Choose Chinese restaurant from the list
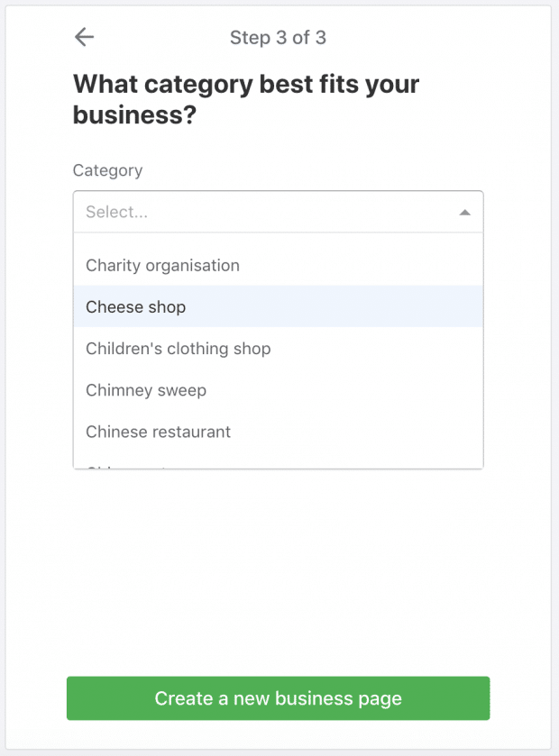 click(x=158, y=432)
